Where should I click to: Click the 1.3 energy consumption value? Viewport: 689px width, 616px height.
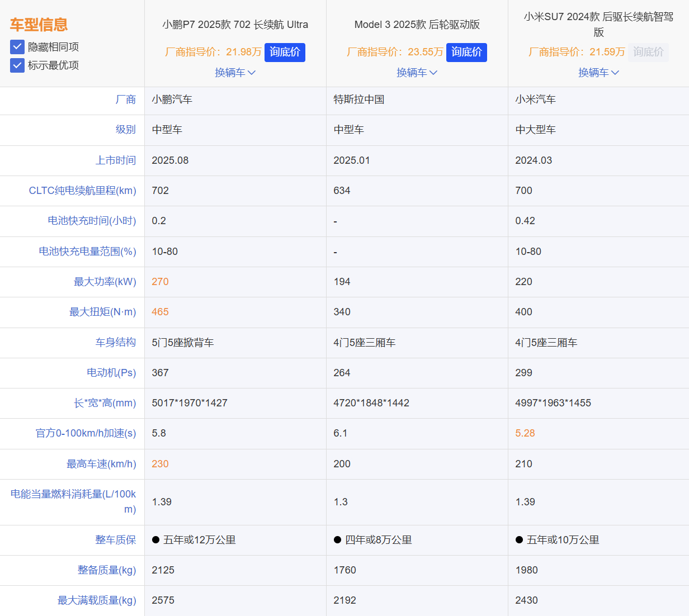tap(341, 502)
